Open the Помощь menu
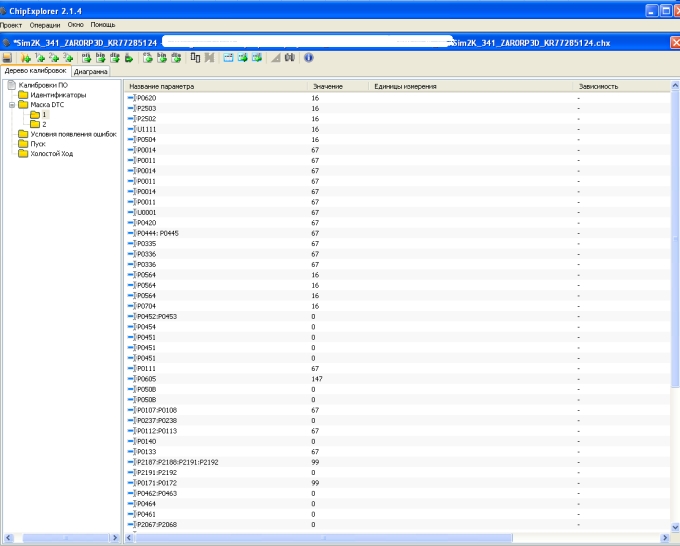Image resolution: width=680 pixels, height=546 pixels. [102, 23]
